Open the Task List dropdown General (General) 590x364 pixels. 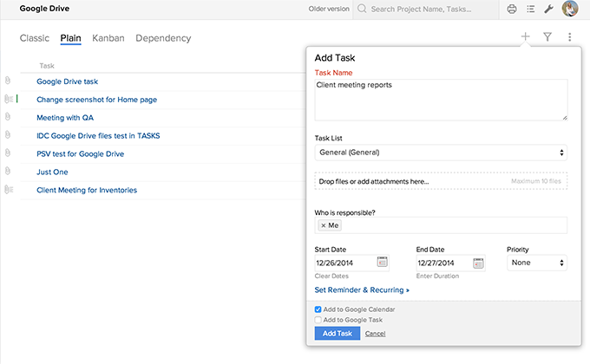(441, 153)
